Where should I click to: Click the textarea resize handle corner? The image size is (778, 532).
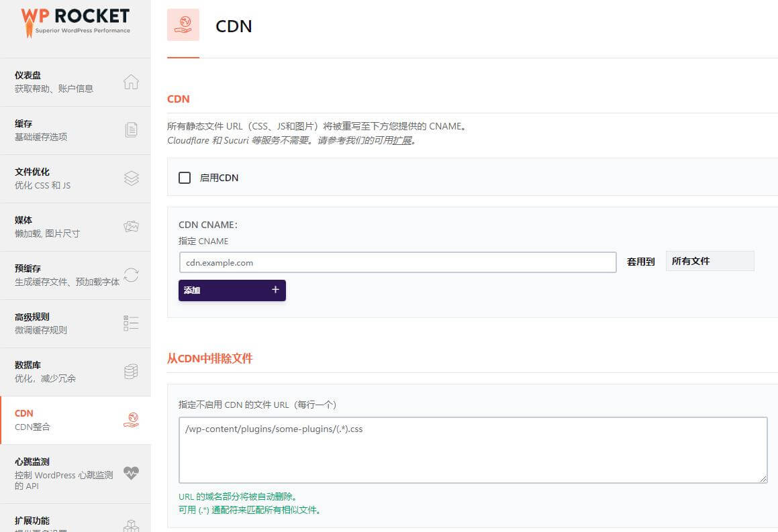764,479
